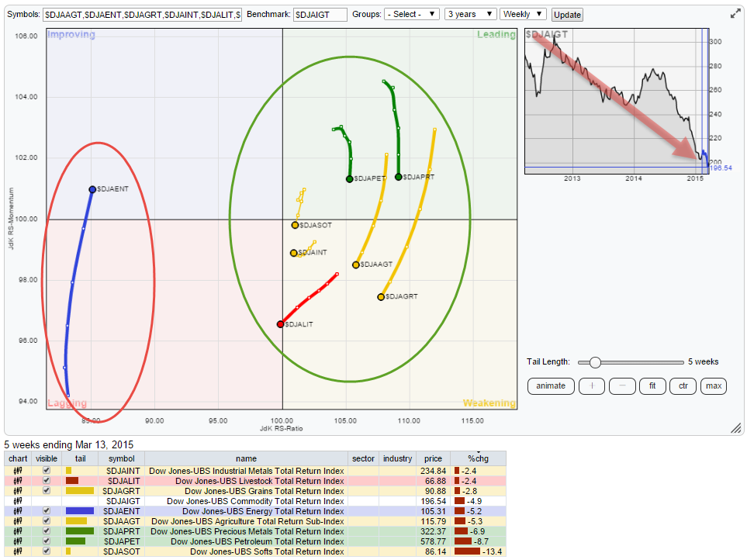Screen dimensions: 747x560
Task: Open the 3 years period dropdown
Action: point(470,15)
